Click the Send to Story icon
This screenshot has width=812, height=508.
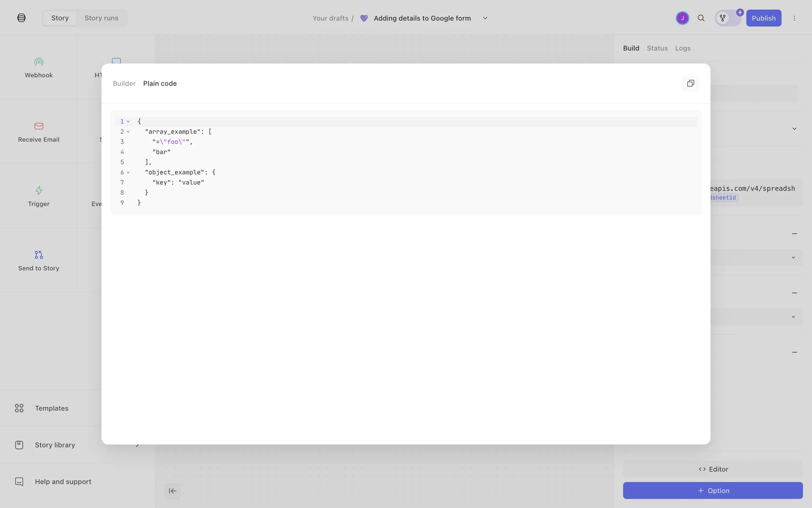coord(38,255)
